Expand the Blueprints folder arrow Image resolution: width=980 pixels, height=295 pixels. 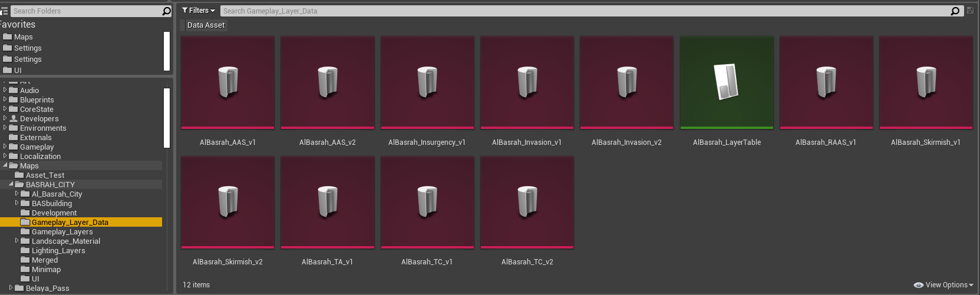point(5,100)
